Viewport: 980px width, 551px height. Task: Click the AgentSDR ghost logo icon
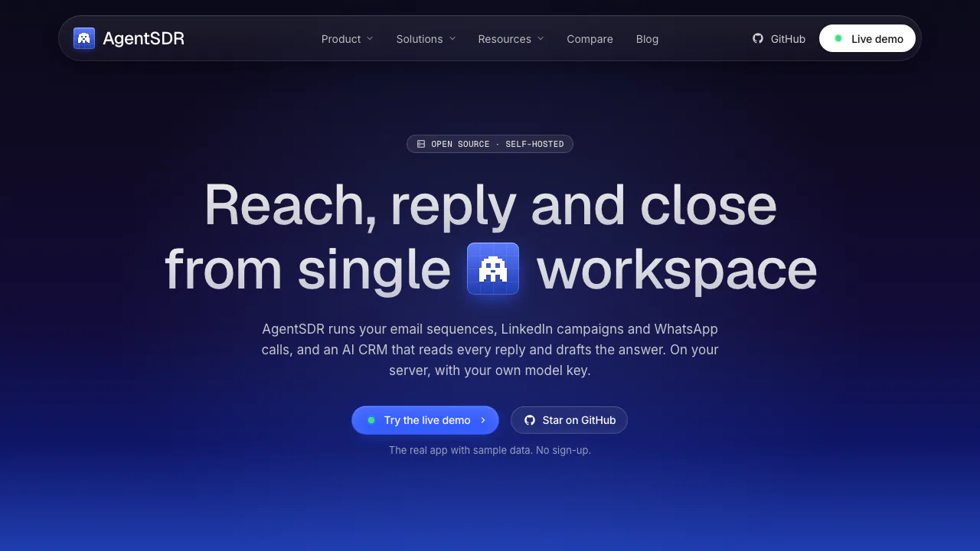click(x=84, y=38)
